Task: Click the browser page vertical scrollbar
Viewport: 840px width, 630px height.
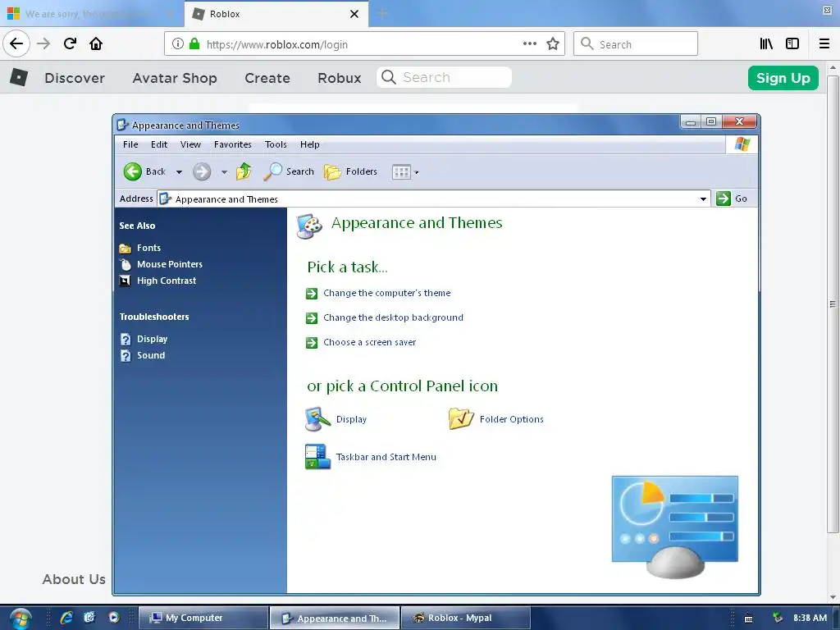Action: point(833,304)
